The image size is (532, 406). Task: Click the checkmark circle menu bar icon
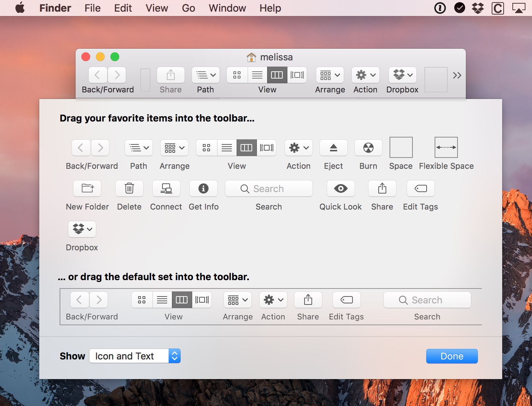click(459, 8)
